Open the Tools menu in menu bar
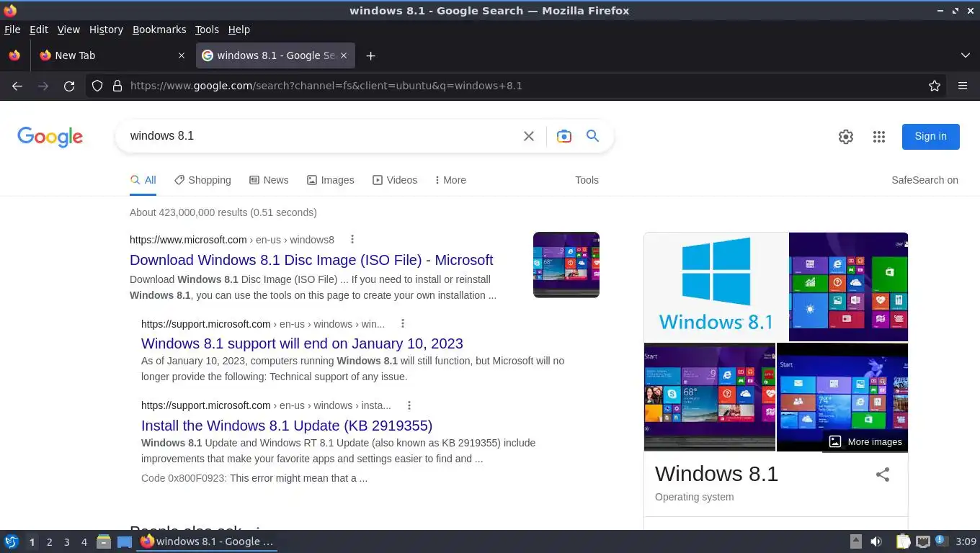Viewport: 980px width, 553px height. (207, 30)
